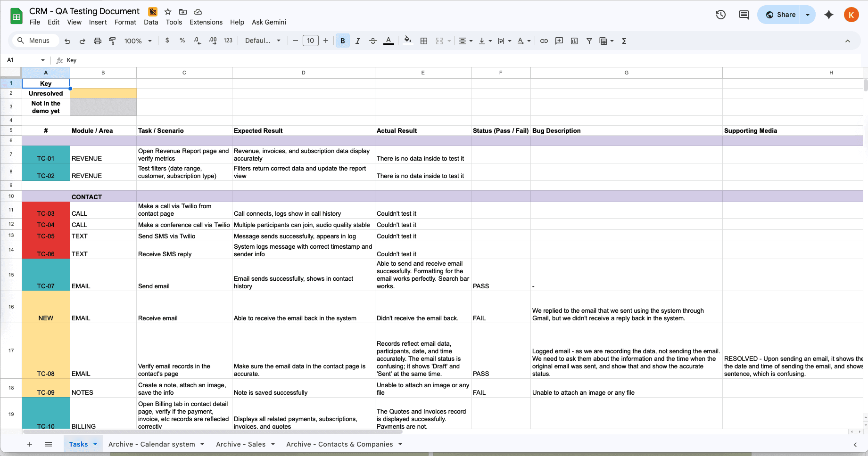Screen dimensions: 868x456
Task: Increase font size with plus
Action: click(x=326, y=41)
